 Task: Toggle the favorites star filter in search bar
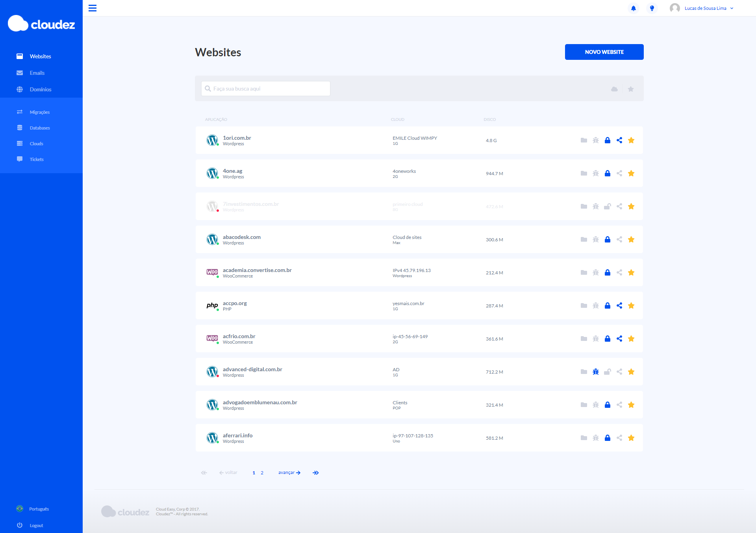631,89
